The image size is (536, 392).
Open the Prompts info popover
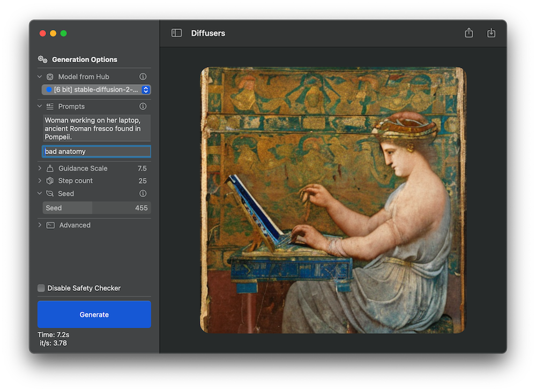click(x=143, y=106)
